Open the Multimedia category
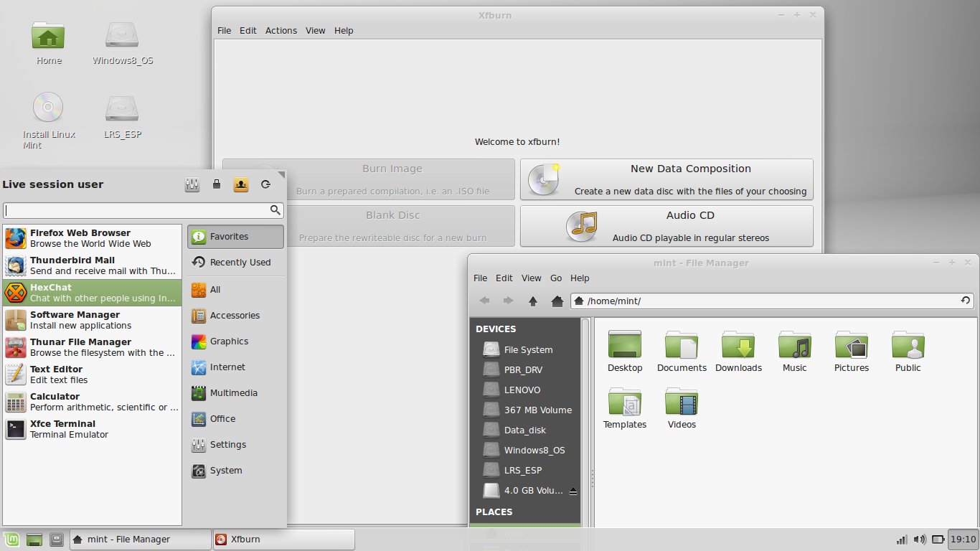Viewport: 980px width, 551px height. (x=235, y=393)
